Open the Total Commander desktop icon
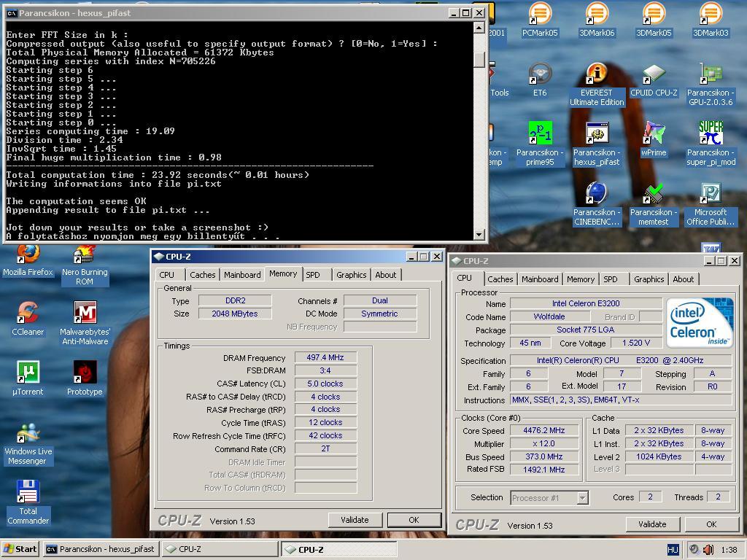The image size is (747, 560). [x=28, y=503]
